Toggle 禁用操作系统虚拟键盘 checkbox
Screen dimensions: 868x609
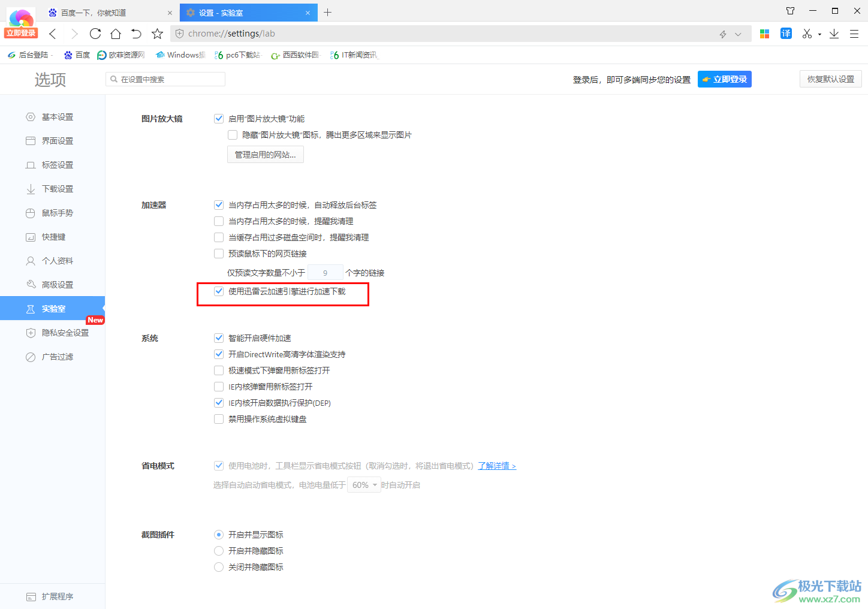219,419
